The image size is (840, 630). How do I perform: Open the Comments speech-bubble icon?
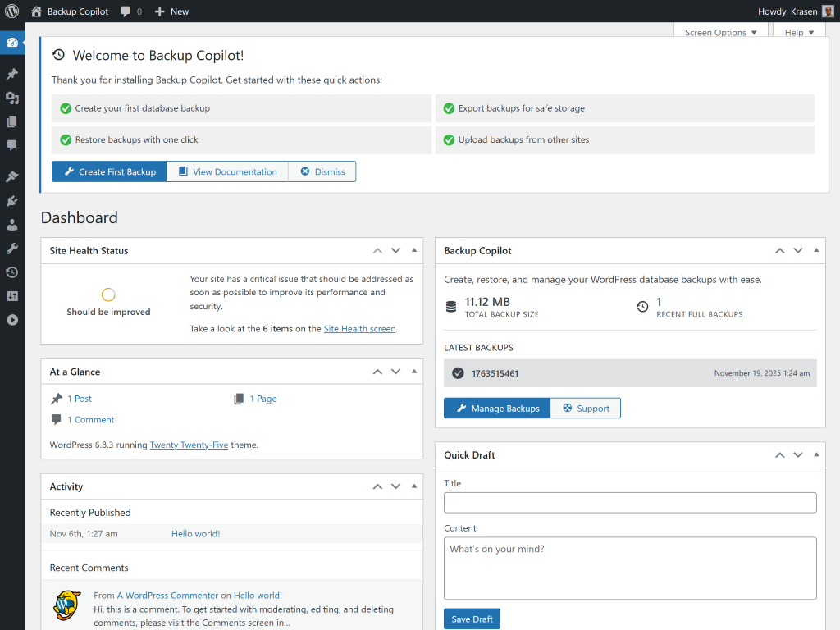12,145
